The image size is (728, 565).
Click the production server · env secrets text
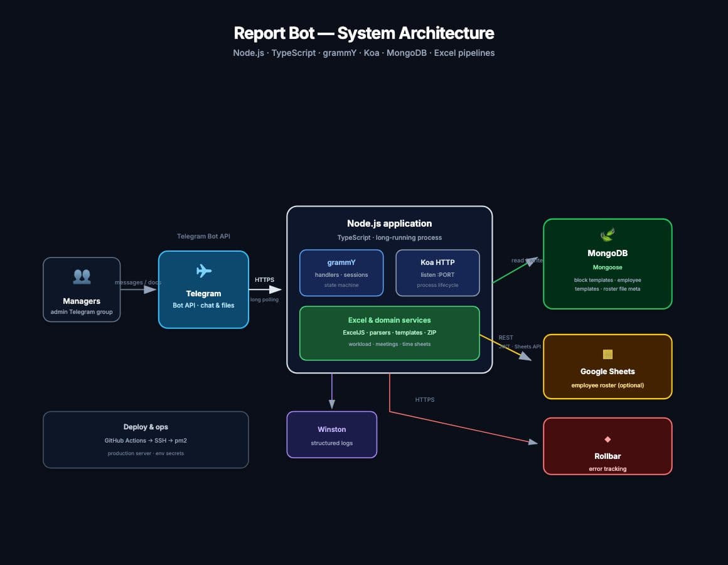pos(146,454)
